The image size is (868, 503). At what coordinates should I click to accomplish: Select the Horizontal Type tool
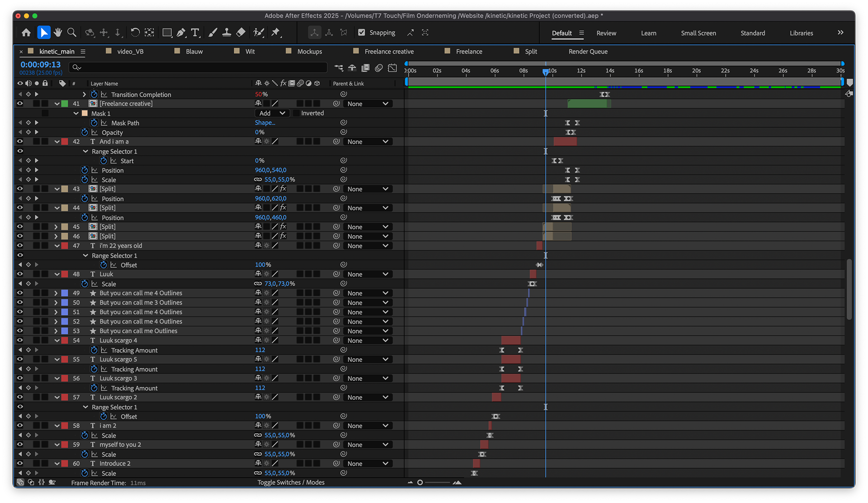pos(195,33)
